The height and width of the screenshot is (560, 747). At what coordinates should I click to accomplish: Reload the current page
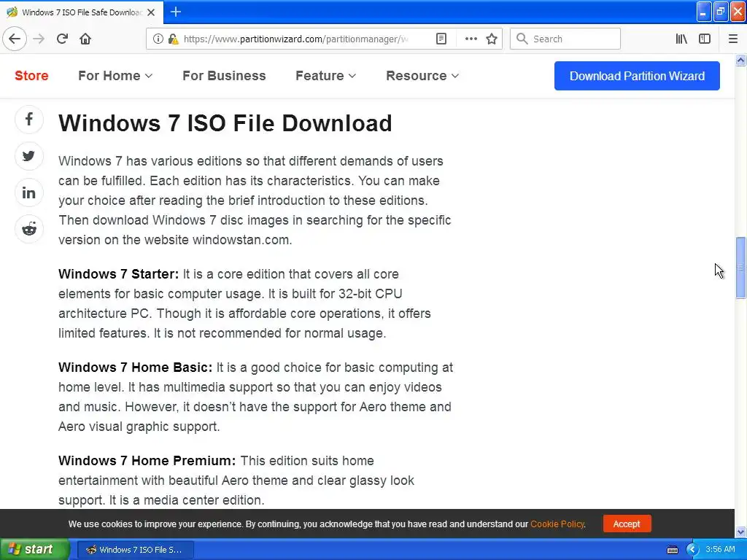pyautogui.click(x=62, y=39)
